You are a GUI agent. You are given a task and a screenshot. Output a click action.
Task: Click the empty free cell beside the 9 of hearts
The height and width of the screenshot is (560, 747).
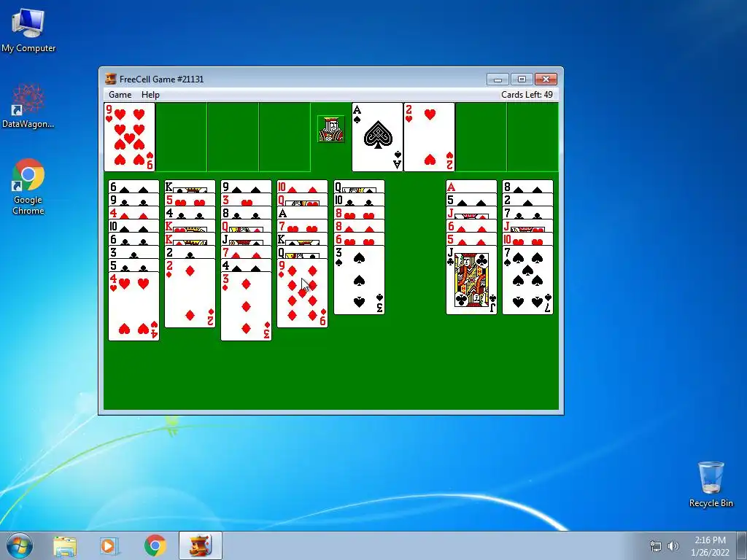pos(182,137)
